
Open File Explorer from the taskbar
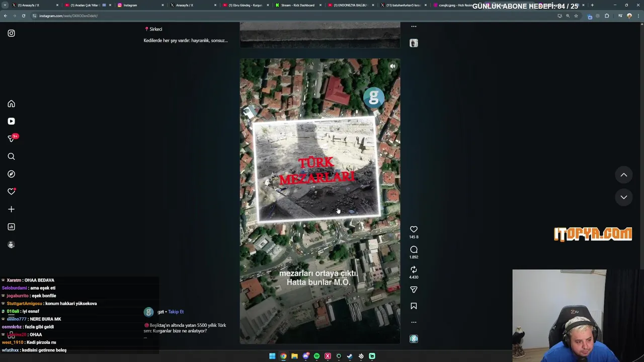coord(294,356)
